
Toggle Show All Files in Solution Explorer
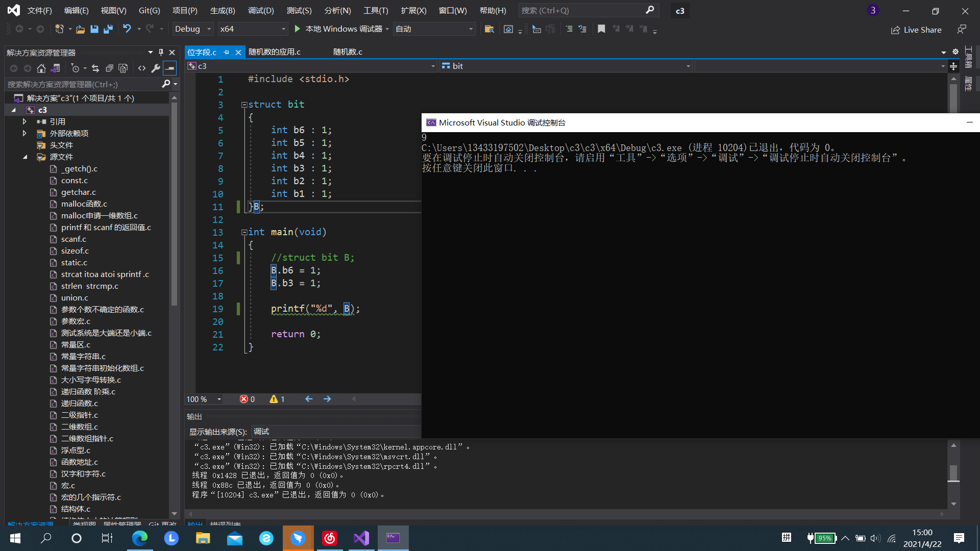coord(123,68)
